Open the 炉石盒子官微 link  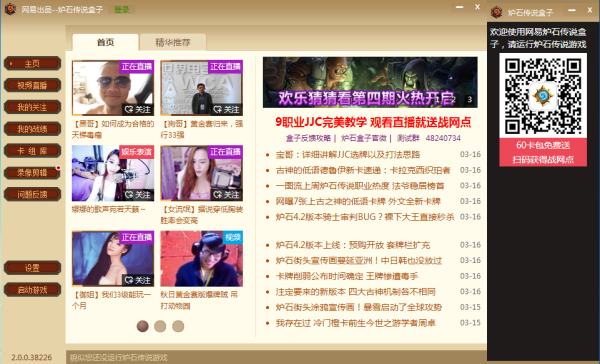tap(364, 138)
